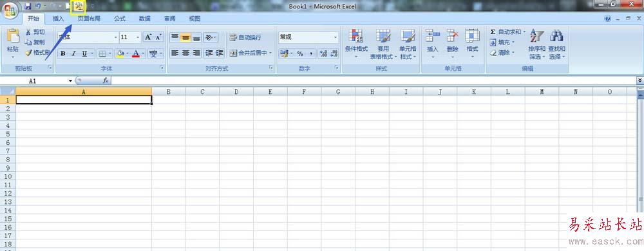Open the Excel help question mark icon
Image resolution: width=644 pixels, height=251 pixels.
point(609,19)
